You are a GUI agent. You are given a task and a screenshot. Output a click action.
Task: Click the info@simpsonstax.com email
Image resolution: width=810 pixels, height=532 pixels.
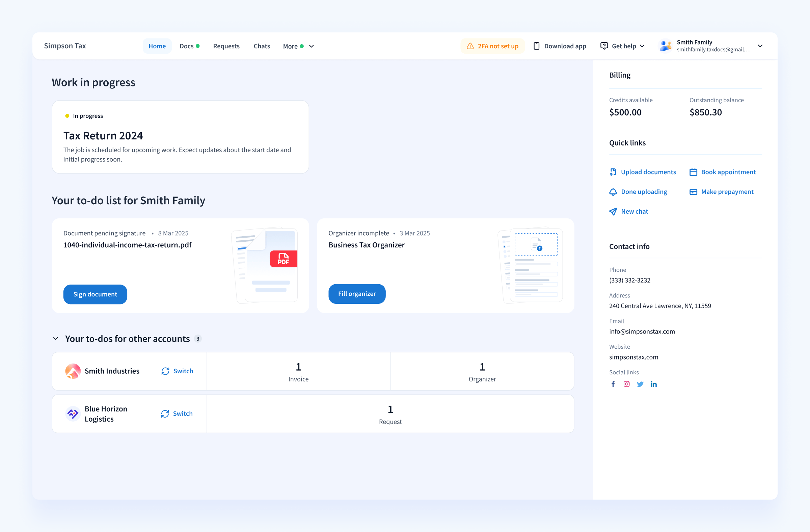[642, 331]
